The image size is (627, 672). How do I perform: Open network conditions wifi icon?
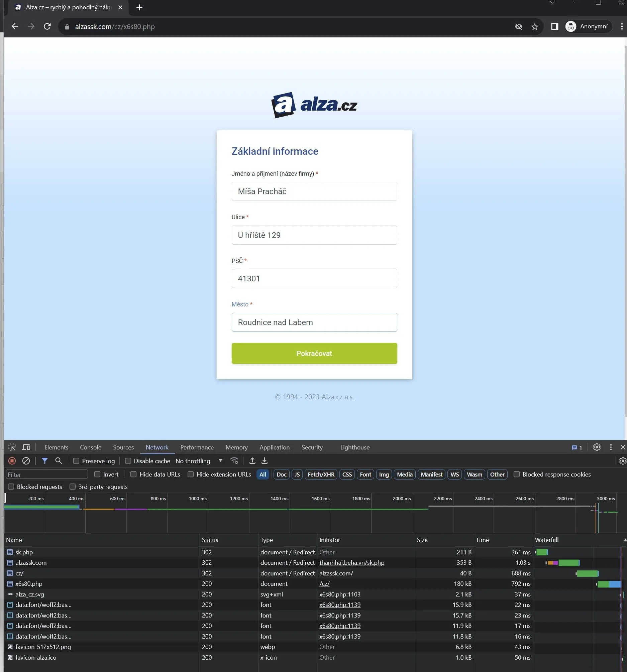(234, 461)
